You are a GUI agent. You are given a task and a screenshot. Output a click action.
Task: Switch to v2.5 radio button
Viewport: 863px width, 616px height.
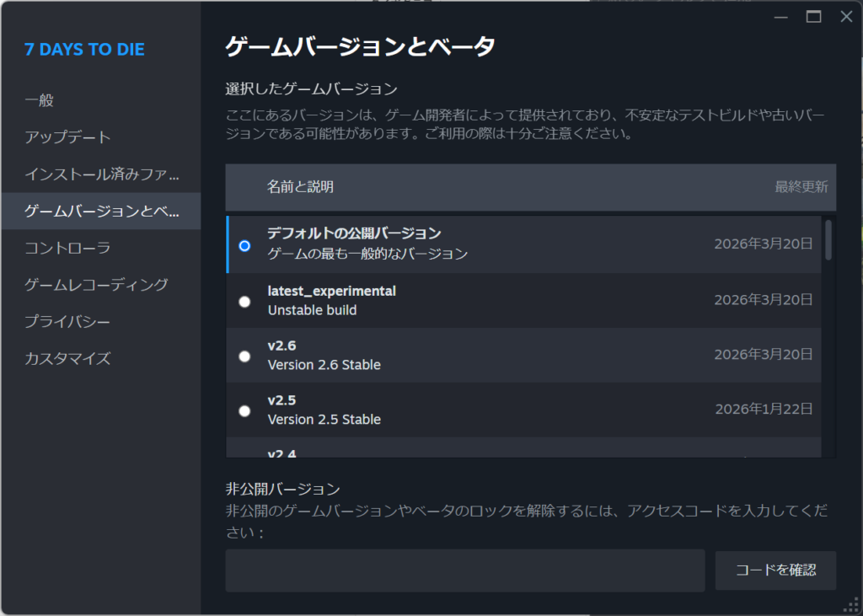[244, 411]
